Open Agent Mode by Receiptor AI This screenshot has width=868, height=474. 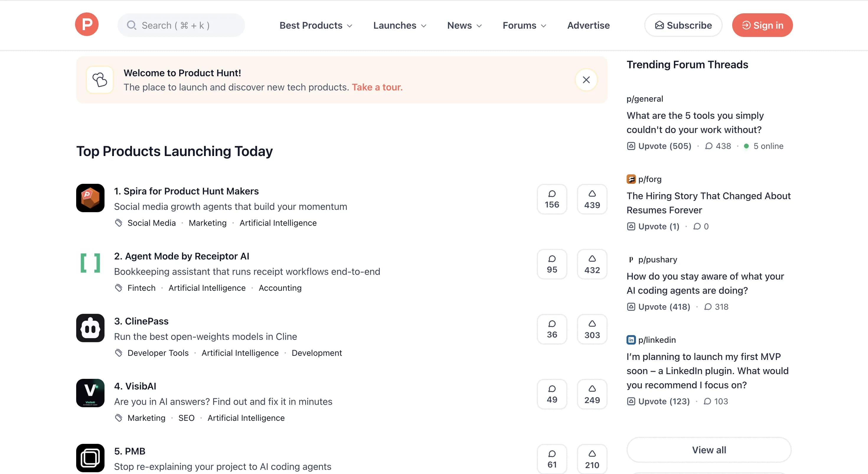[x=182, y=256]
